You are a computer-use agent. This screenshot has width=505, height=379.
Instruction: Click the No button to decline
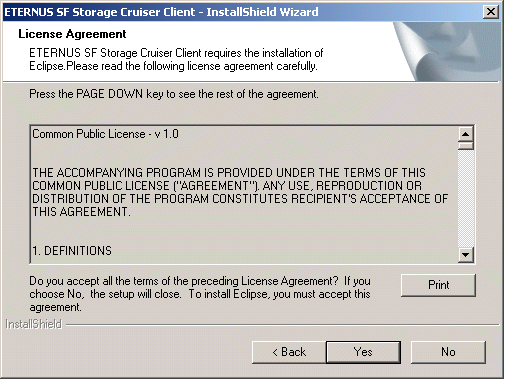(x=448, y=352)
